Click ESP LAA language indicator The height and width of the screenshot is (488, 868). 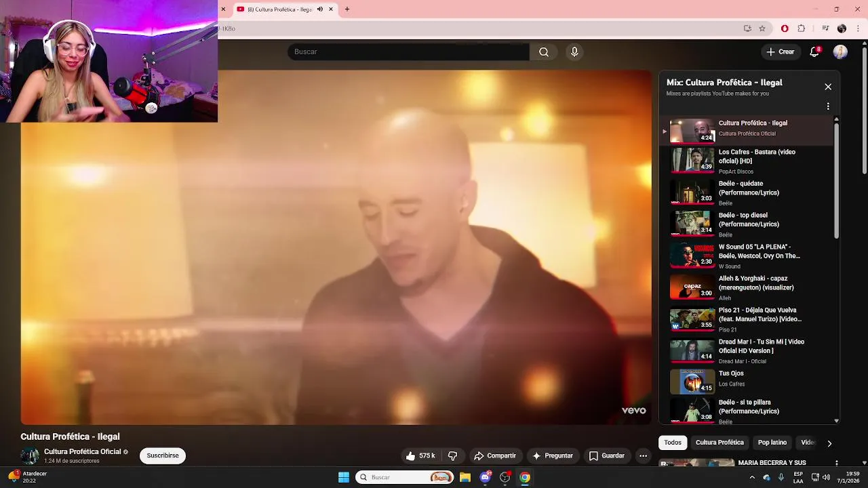(x=798, y=477)
